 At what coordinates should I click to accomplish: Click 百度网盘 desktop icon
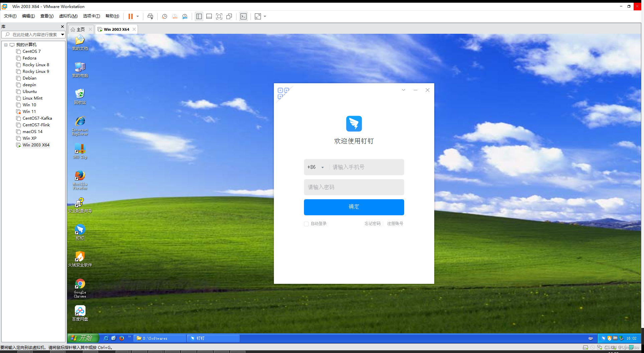click(x=80, y=314)
